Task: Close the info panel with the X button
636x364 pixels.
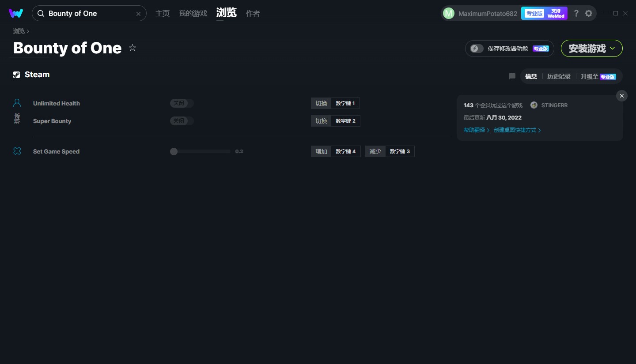Action: point(622,96)
